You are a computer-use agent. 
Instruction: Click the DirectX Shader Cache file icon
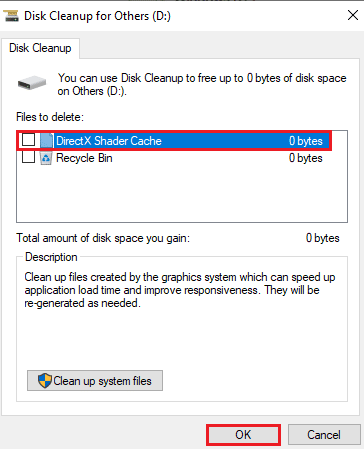pyautogui.click(x=46, y=141)
